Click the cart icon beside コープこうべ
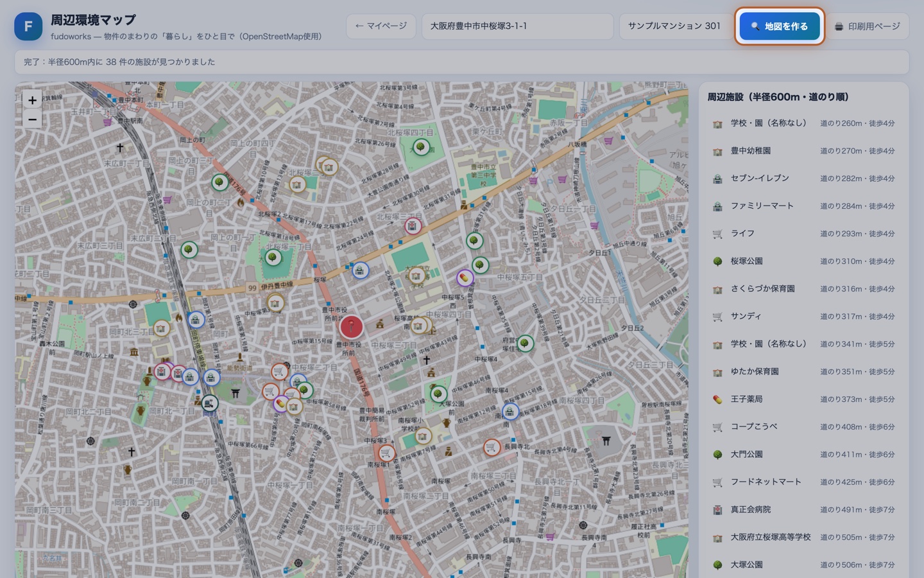924x578 pixels. click(x=717, y=428)
